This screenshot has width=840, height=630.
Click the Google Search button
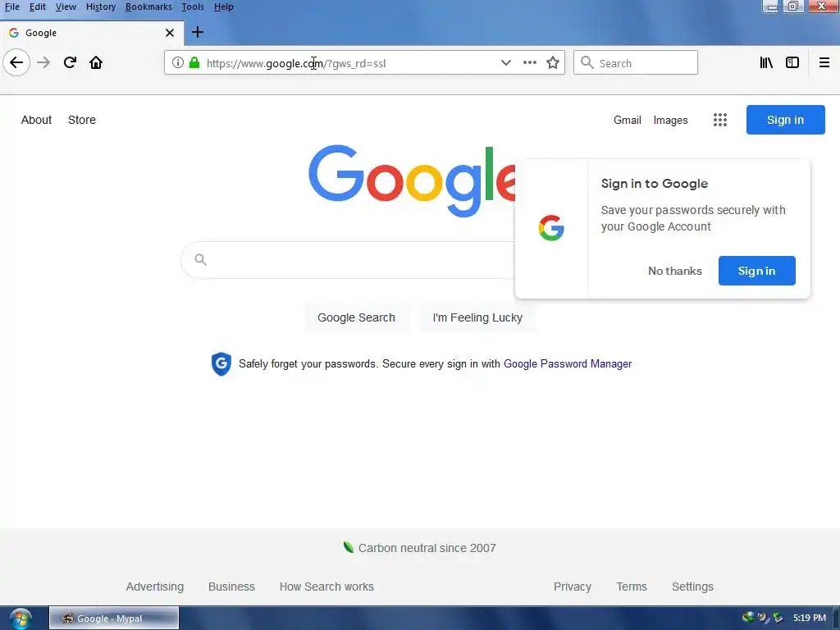point(356,317)
